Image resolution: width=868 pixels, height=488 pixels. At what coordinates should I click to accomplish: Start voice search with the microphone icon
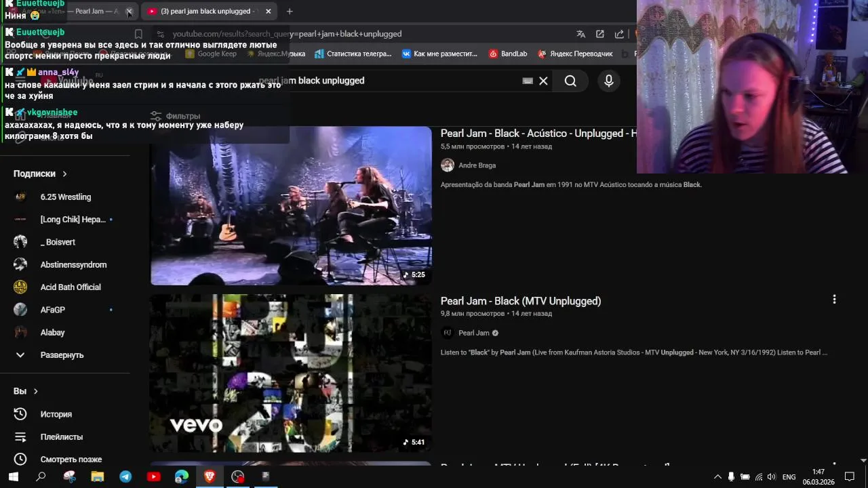[x=609, y=81]
